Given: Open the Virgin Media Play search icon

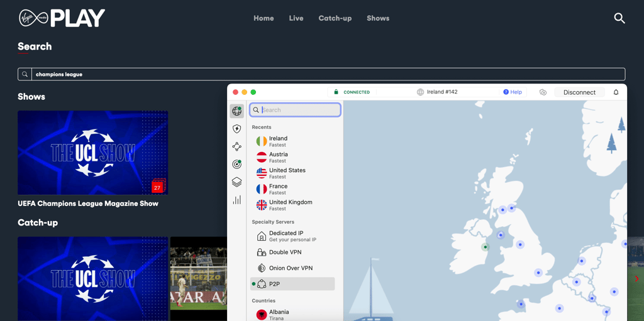Looking at the screenshot, I should tap(619, 18).
